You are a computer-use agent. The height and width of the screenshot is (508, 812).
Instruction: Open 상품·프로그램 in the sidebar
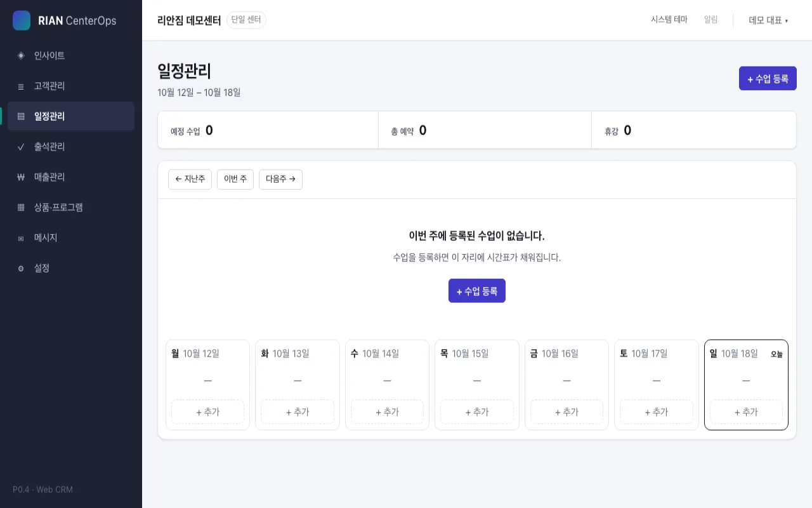point(71,208)
